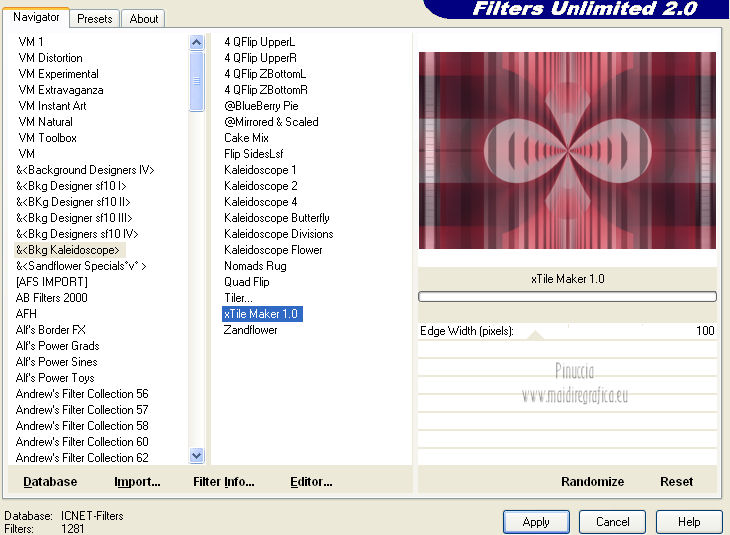Viewport: 730px width, 535px height.
Task: Select Alf's Power Sines category
Action: [57, 362]
